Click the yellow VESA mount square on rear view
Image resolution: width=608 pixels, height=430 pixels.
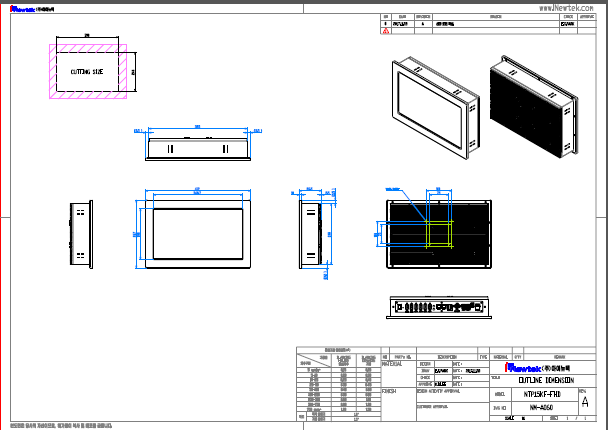pyautogui.click(x=439, y=234)
